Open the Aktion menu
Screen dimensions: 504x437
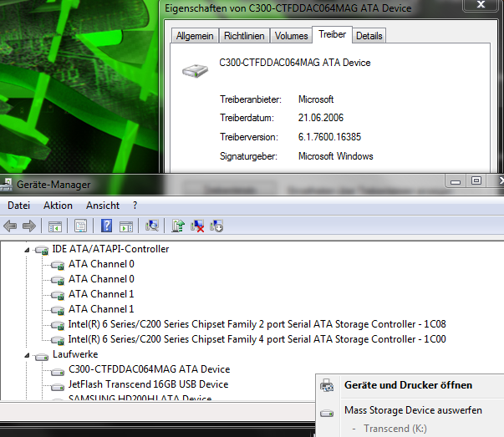click(58, 206)
